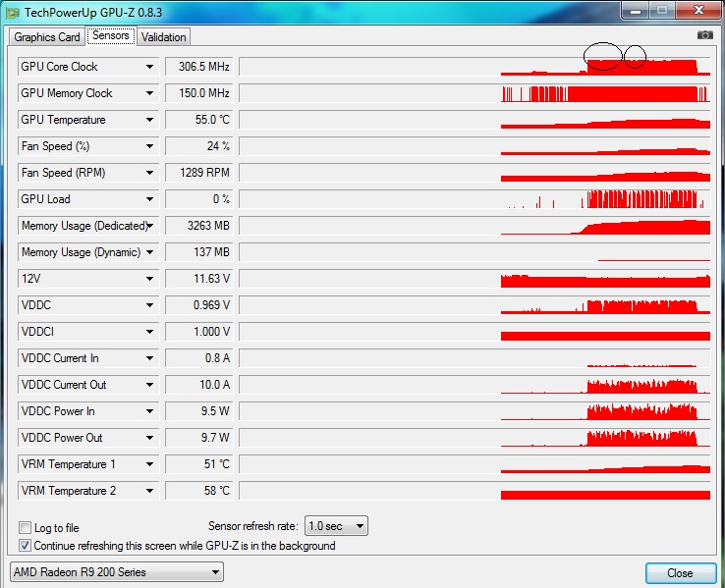This screenshot has height=588, width=725.
Task: Click the Close button
Action: click(680, 572)
